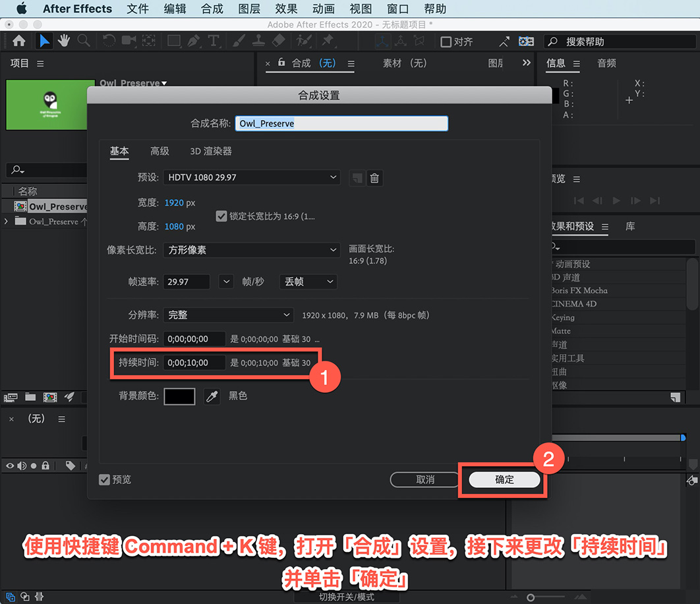The image size is (700, 604).
Task: Click the first frame button in preview panel
Action: [579, 200]
